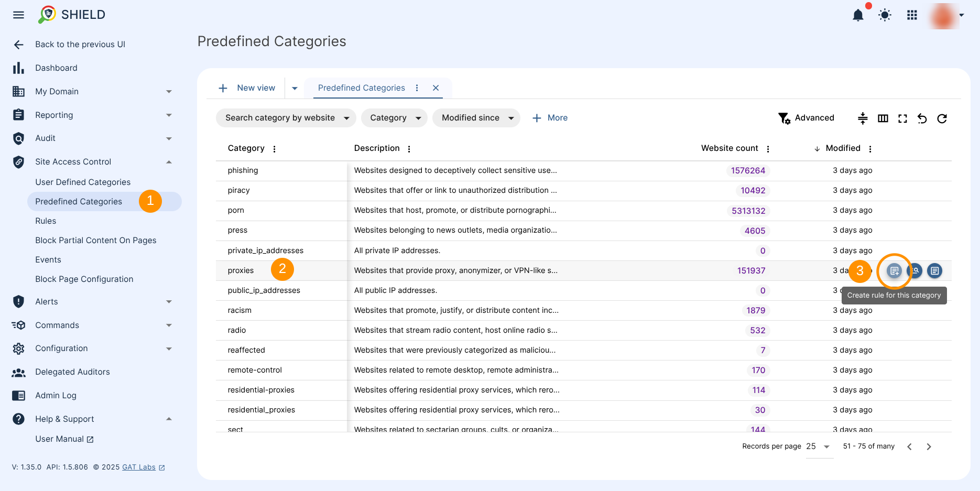Open the User Manual link
The width and height of the screenshot is (980, 491).
point(64,439)
